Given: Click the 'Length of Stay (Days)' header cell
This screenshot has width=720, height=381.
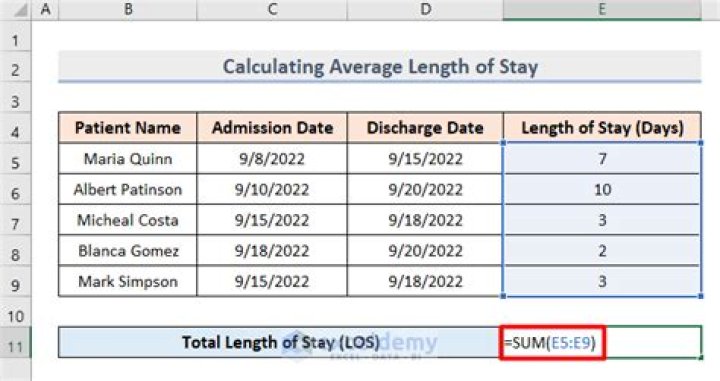Looking at the screenshot, I should point(602,128).
